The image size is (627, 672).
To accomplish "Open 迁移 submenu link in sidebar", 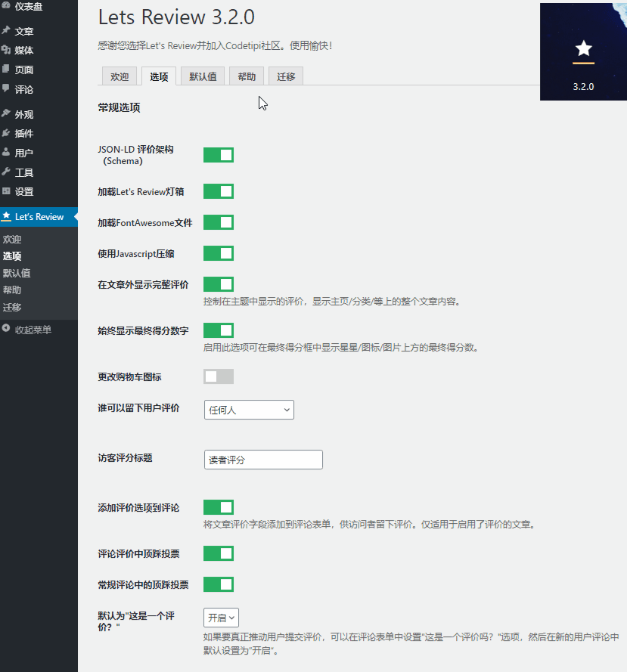I will 12,307.
